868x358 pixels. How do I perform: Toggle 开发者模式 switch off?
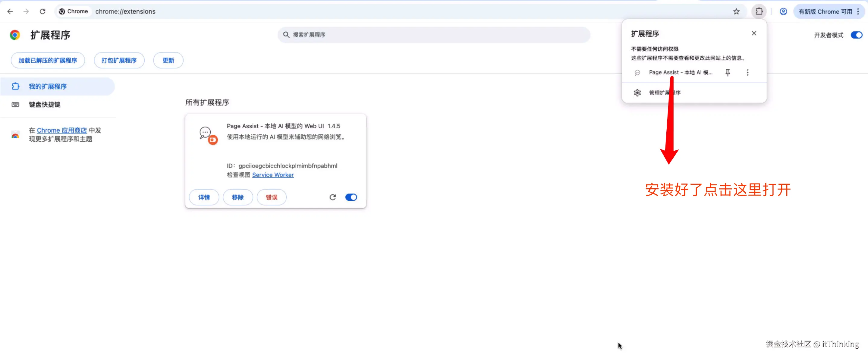856,35
